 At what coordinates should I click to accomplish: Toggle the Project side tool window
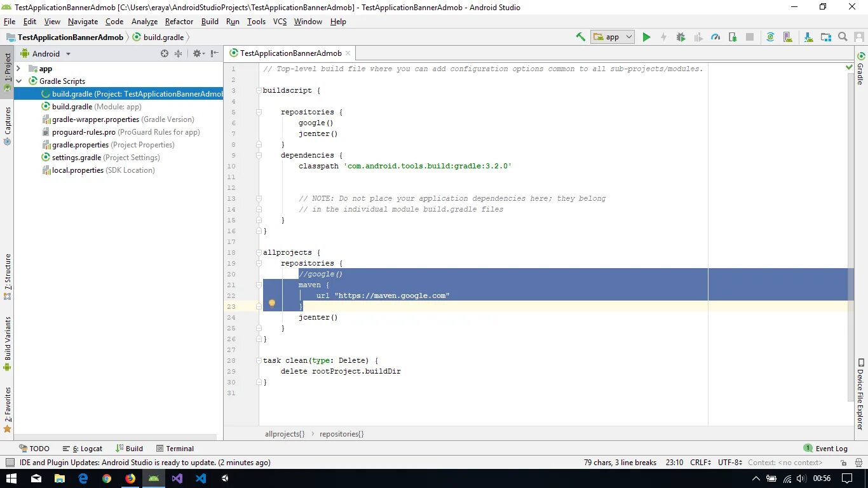(x=7, y=71)
